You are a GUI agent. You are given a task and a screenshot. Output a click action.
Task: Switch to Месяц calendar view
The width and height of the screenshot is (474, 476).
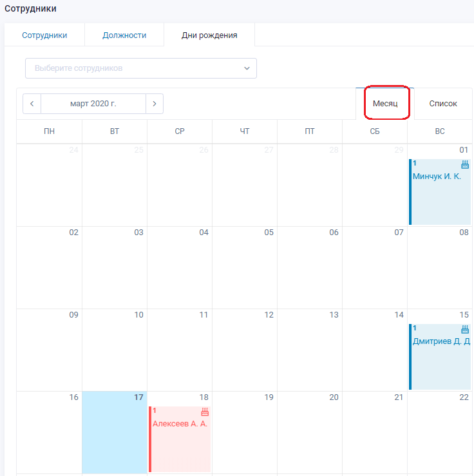(x=384, y=104)
